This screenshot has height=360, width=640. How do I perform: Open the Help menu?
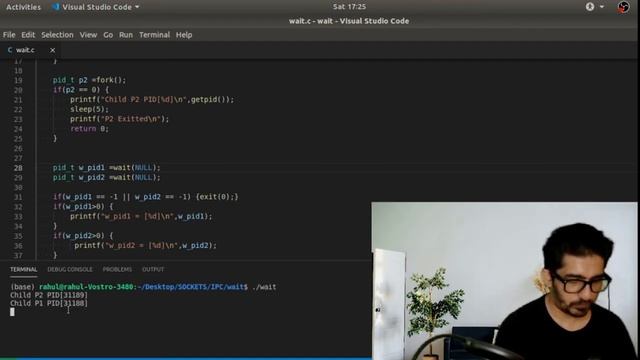point(184,35)
